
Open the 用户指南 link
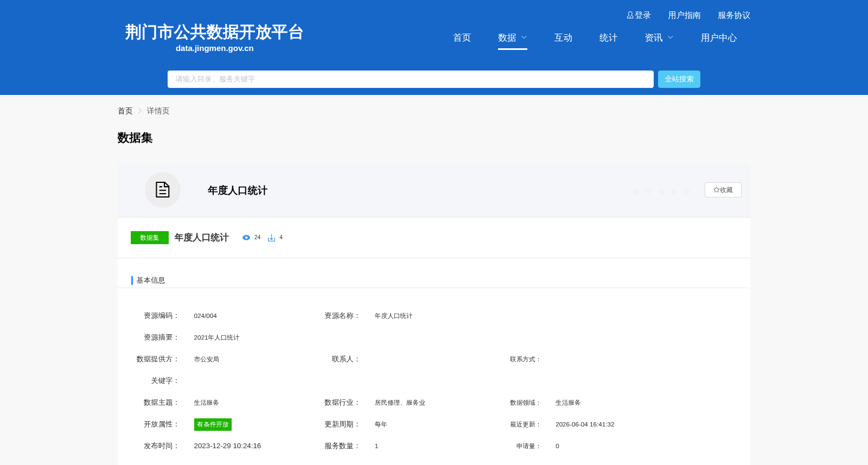point(684,15)
